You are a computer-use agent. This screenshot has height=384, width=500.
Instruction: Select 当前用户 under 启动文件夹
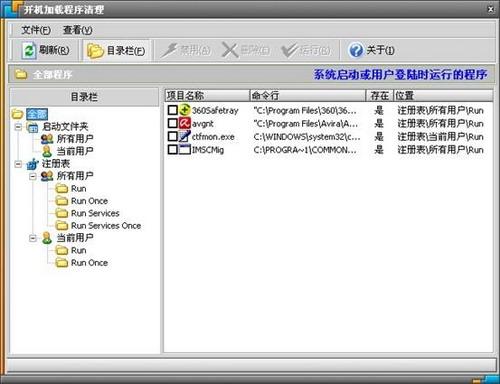pyautogui.click(x=75, y=151)
